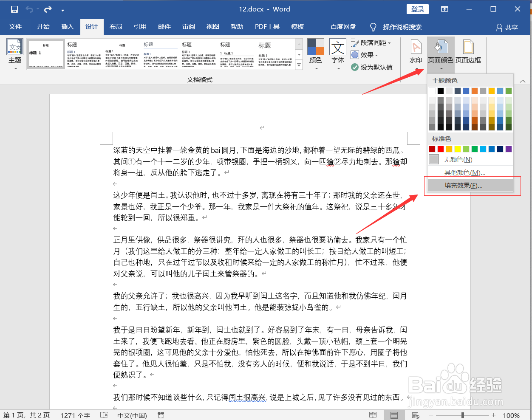Switch to the 审阅 tab
Screen dimensions: 532x420
189,27
